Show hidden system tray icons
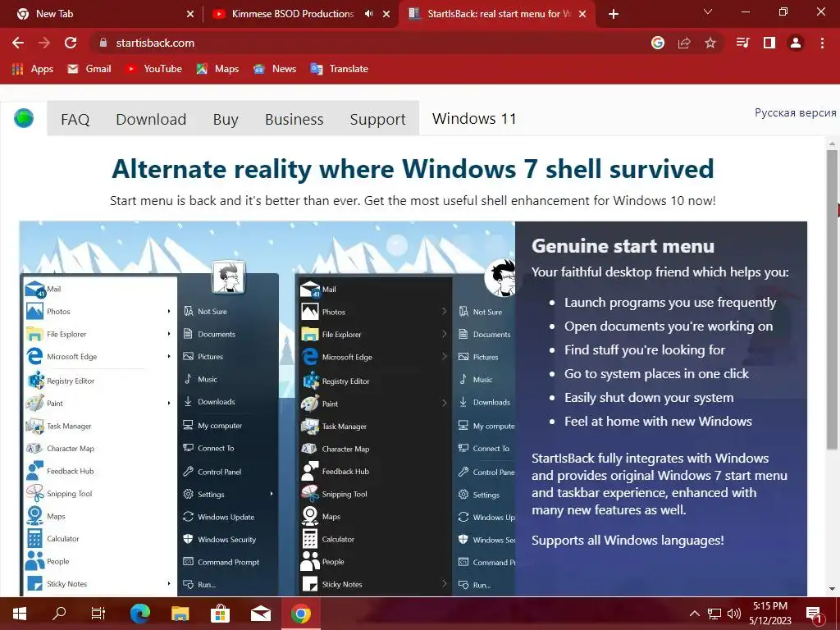 [694, 614]
